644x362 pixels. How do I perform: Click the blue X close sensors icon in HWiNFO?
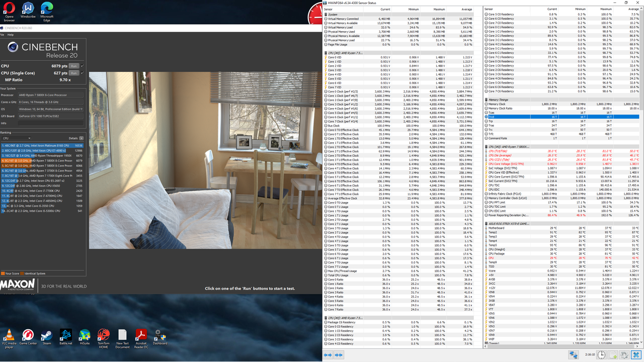click(x=636, y=355)
